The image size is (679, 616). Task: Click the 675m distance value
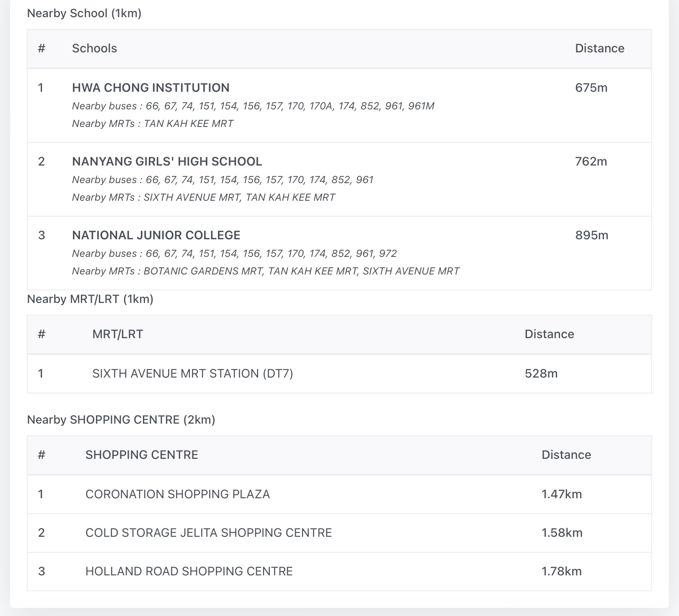[591, 88]
